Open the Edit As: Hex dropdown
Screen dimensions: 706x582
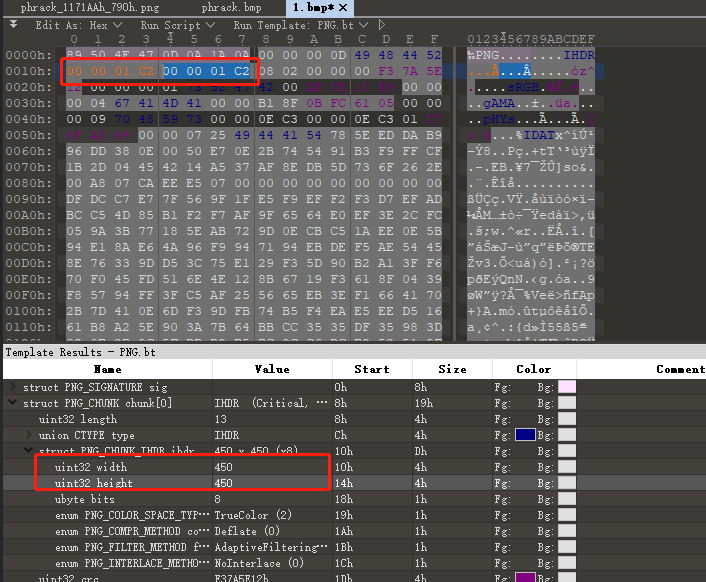79,25
